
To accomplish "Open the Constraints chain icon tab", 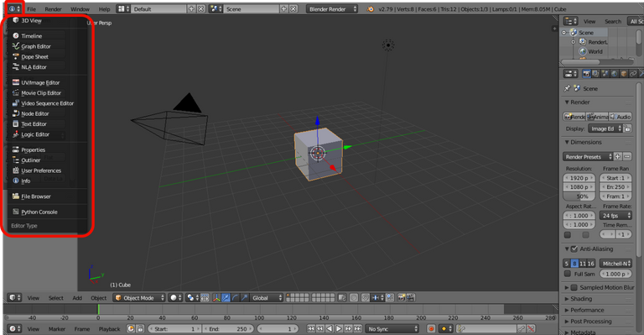I will [633, 74].
